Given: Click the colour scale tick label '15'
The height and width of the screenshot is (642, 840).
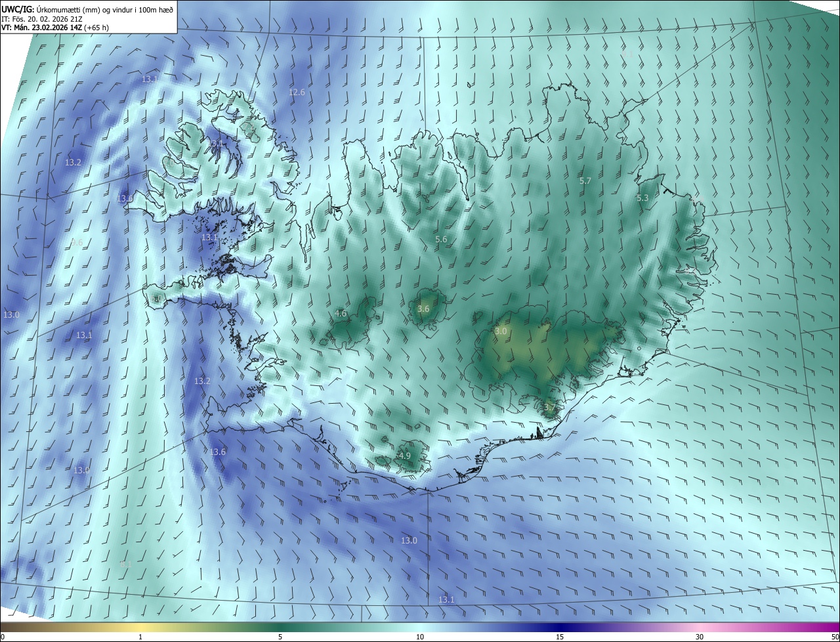Looking at the screenshot, I should [560, 637].
